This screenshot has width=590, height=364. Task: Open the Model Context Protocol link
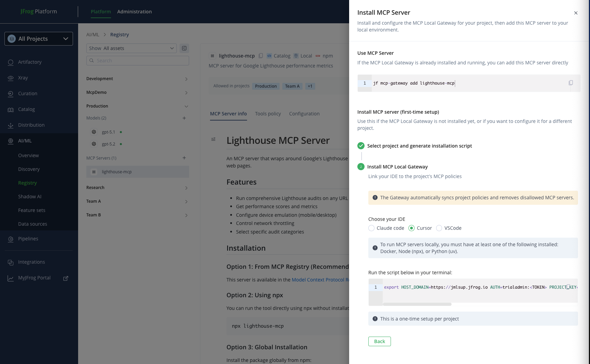tap(320, 280)
